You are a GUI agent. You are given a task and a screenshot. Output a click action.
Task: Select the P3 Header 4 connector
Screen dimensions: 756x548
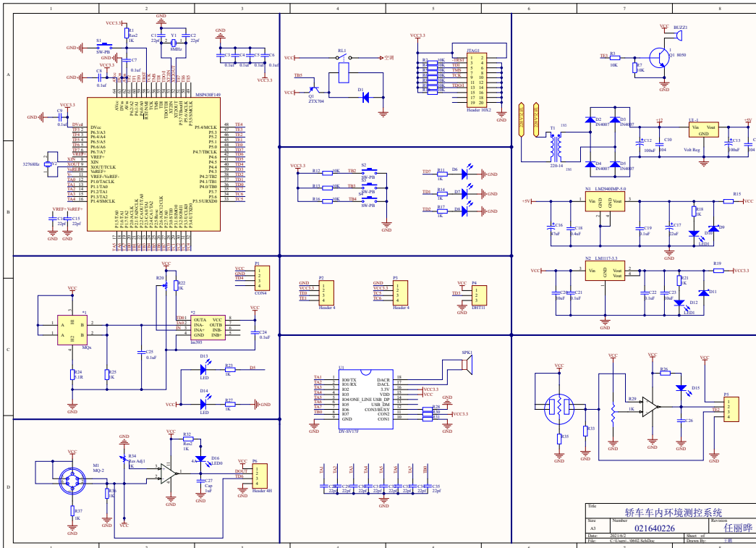pyautogui.click(x=401, y=292)
